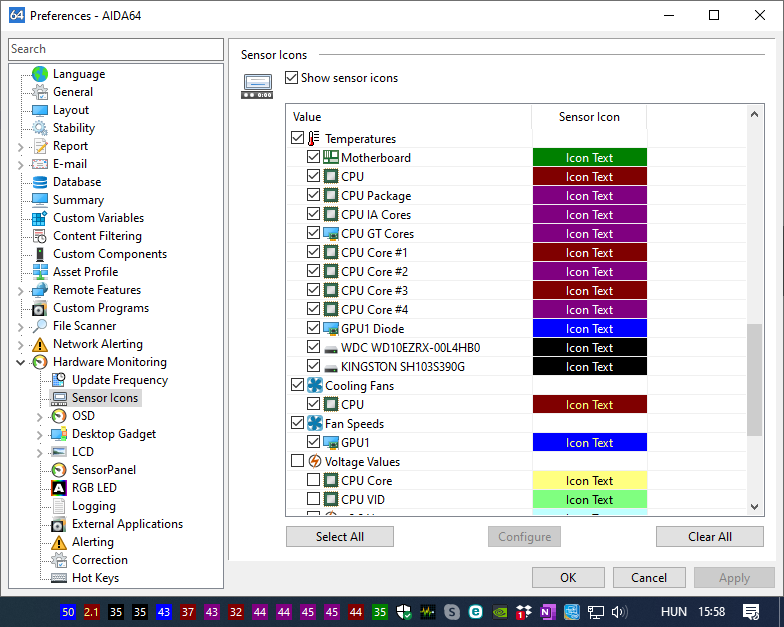This screenshot has width=784, height=627.
Task: Select General in the preferences tree
Action: point(73,92)
